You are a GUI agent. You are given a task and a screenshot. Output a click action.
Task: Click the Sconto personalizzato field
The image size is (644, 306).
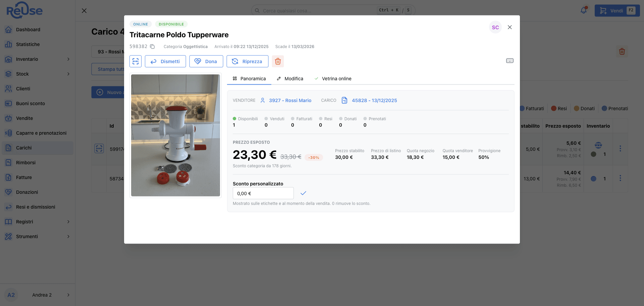pos(263,193)
